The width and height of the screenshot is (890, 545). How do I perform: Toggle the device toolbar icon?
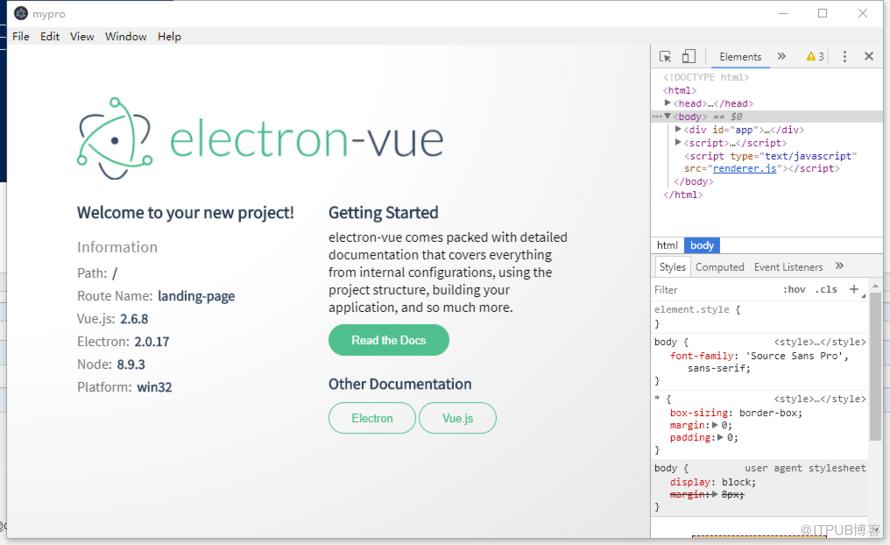(689, 56)
